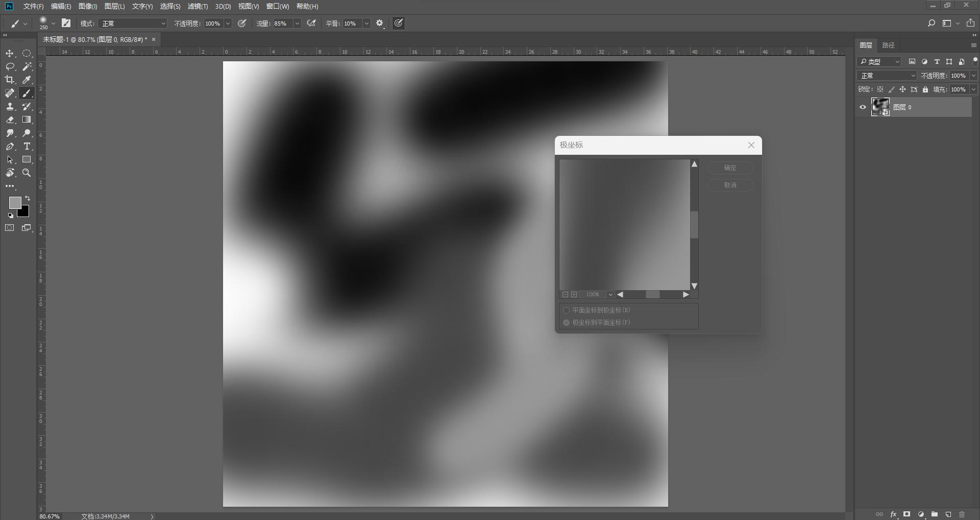The image size is (980, 520).
Task: Open the foreground color swatch
Action: click(15, 203)
